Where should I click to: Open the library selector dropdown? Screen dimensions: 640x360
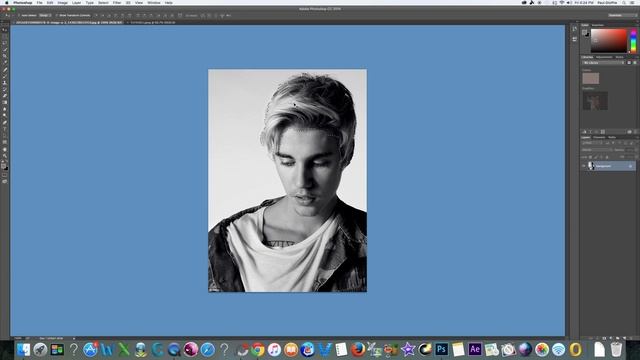click(603, 63)
